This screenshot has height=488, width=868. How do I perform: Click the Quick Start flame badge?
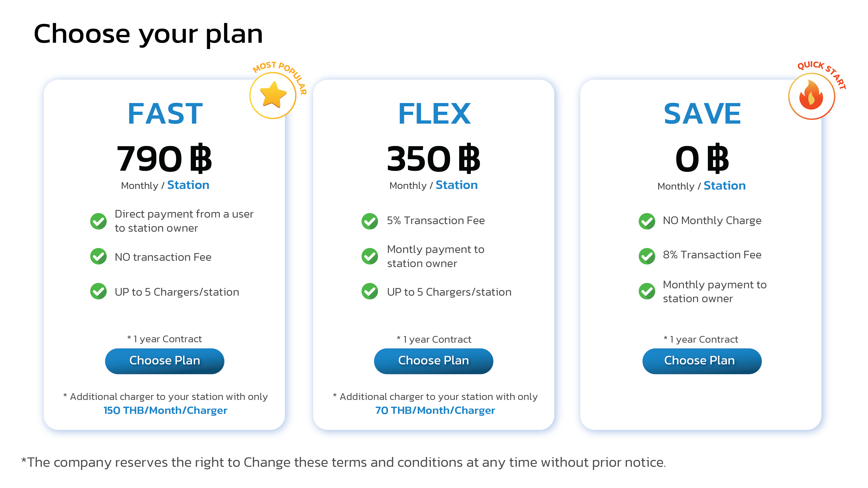click(811, 96)
